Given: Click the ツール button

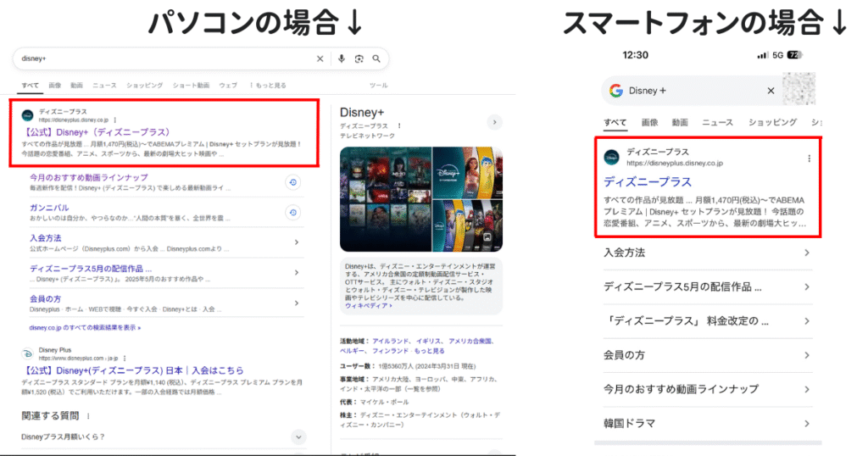Looking at the screenshot, I should tap(379, 86).
